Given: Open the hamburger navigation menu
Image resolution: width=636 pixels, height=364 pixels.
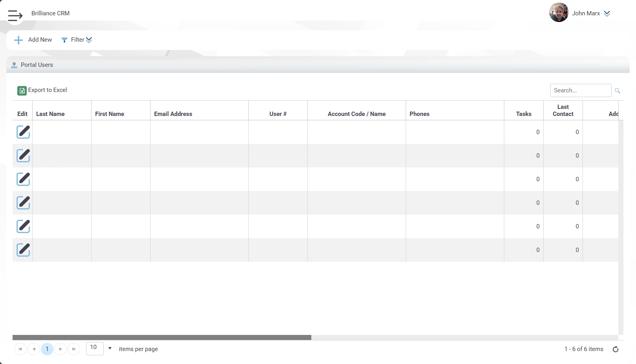Looking at the screenshot, I should 15,15.
